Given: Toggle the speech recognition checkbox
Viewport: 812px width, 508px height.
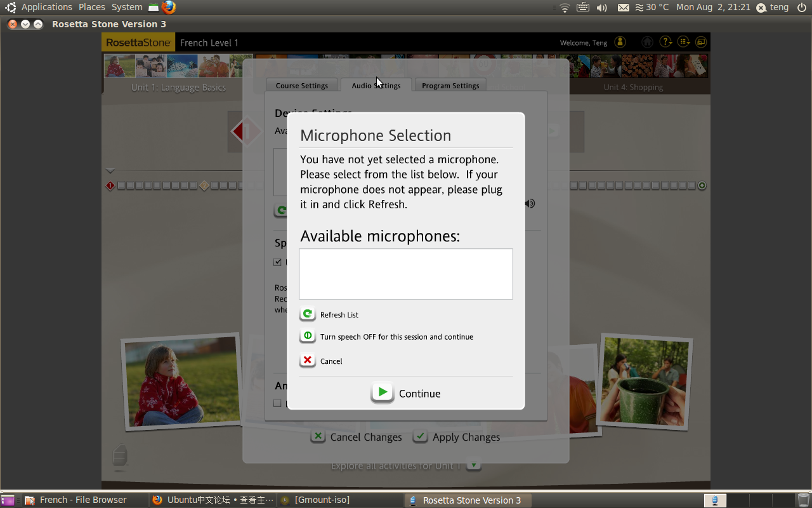Looking at the screenshot, I should pyautogui.click(x=277, y=262).
